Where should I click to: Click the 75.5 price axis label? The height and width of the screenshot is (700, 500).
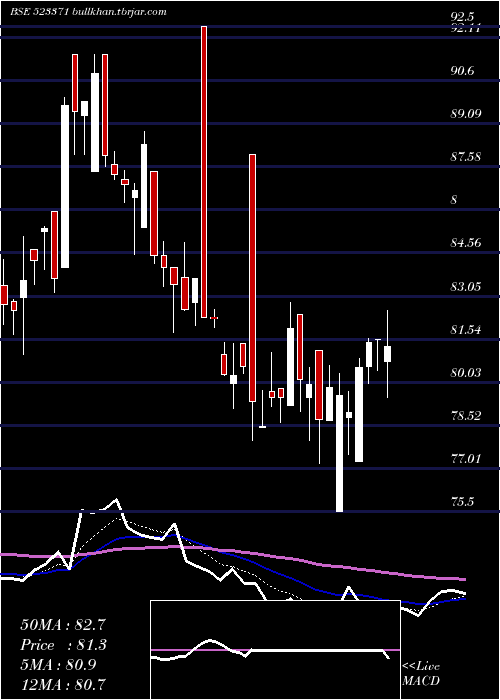coord(462,502)
